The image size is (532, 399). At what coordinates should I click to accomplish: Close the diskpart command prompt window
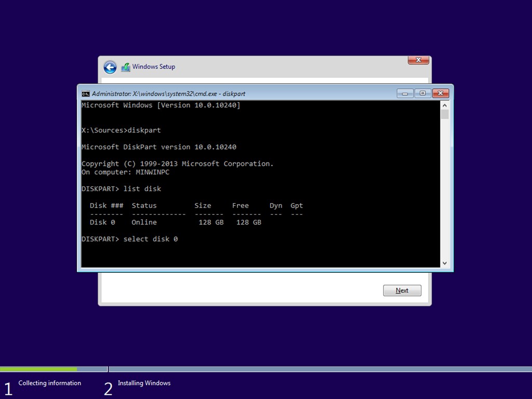[441, 94]
